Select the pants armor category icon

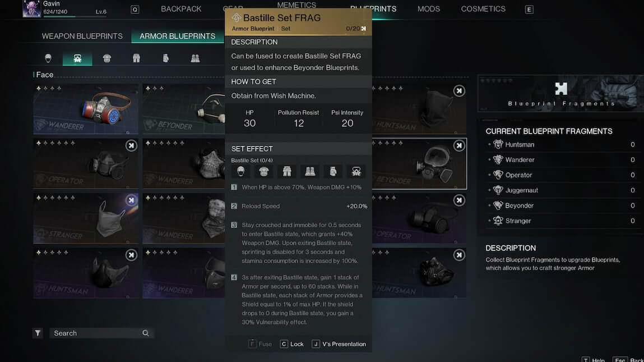[x=136, y=58]
